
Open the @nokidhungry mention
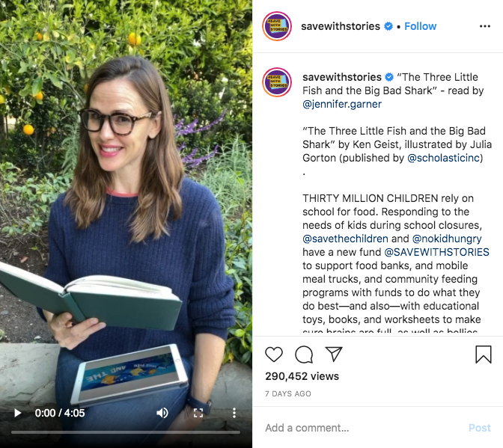click(447, 239)
